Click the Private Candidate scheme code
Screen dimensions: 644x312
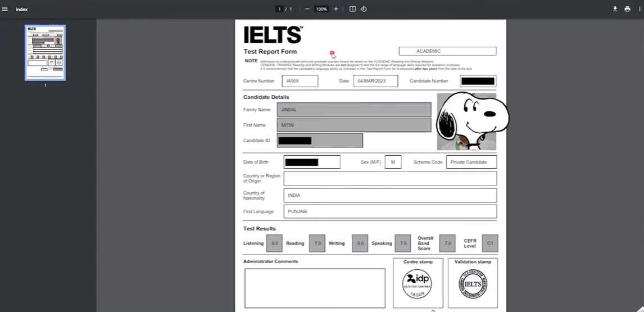(471, 162)
